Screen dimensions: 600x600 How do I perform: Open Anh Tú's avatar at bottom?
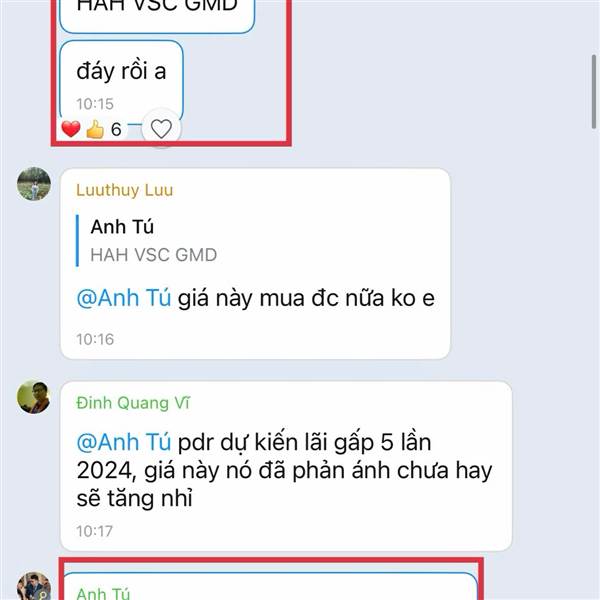(34, 586)
